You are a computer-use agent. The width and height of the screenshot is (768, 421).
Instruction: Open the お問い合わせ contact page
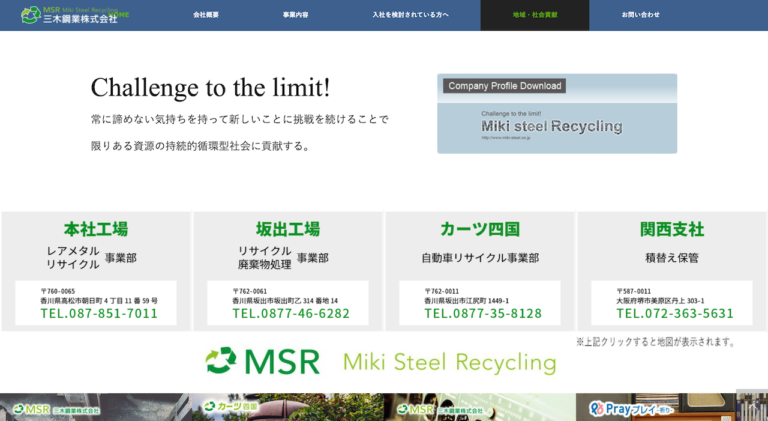(x=641, y=15)
